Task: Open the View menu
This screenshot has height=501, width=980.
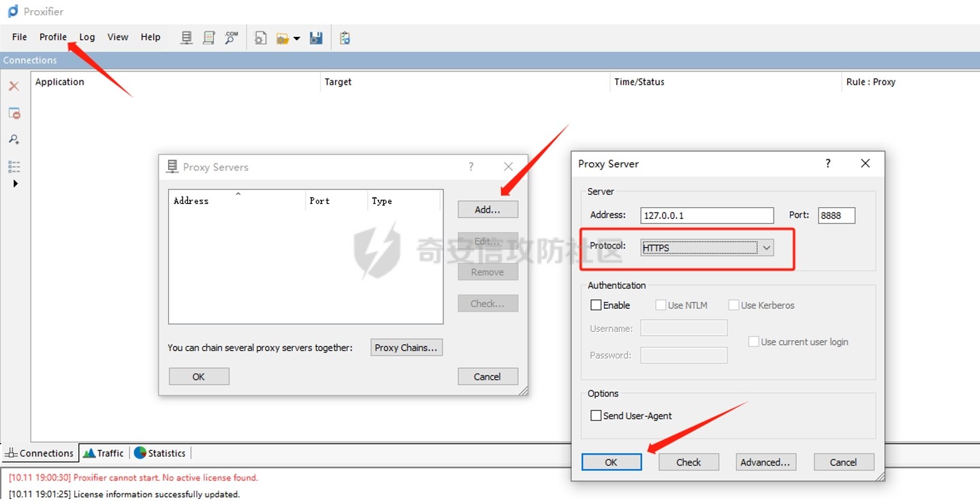Action: click(x=118, y=37)
